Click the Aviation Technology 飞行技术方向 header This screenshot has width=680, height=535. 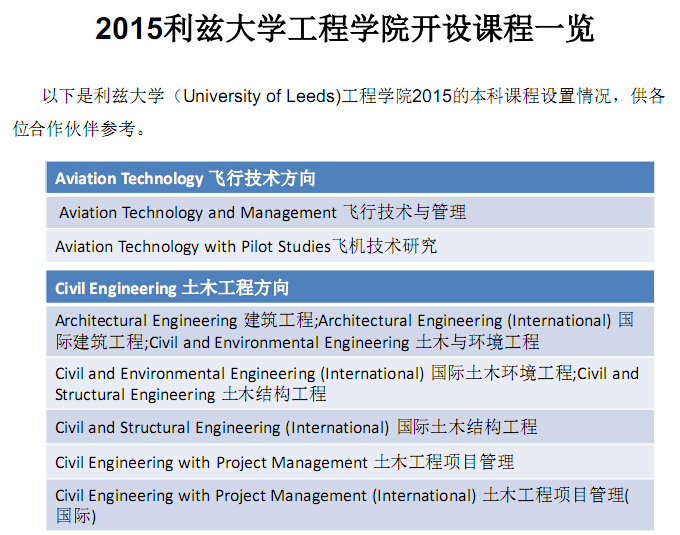pyautogui.click(x=185, y=179)
